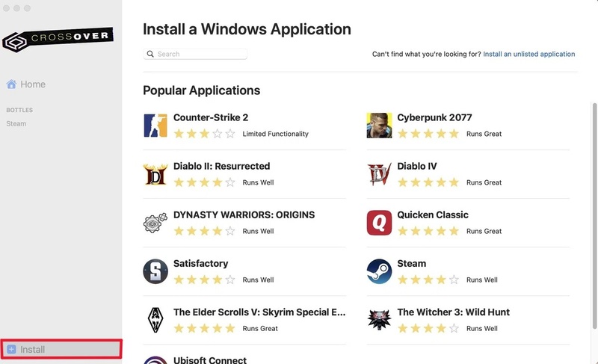598x364 pixels.
Task: Select the Steam bottle in sidebar
Action: coord(16,124)
